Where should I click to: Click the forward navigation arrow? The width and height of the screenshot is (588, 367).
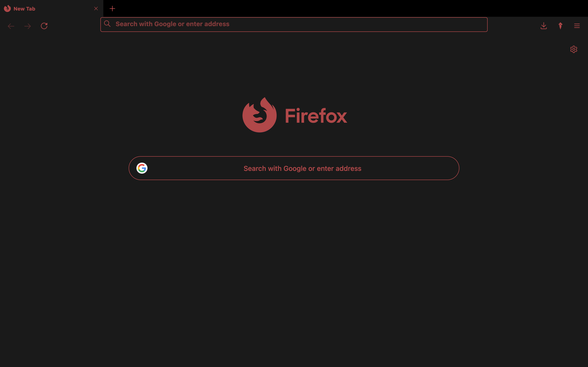[28, 26]
